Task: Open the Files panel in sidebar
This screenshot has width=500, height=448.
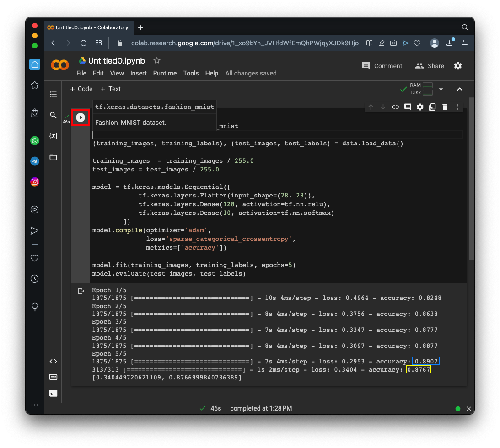Action: (54, 157)
